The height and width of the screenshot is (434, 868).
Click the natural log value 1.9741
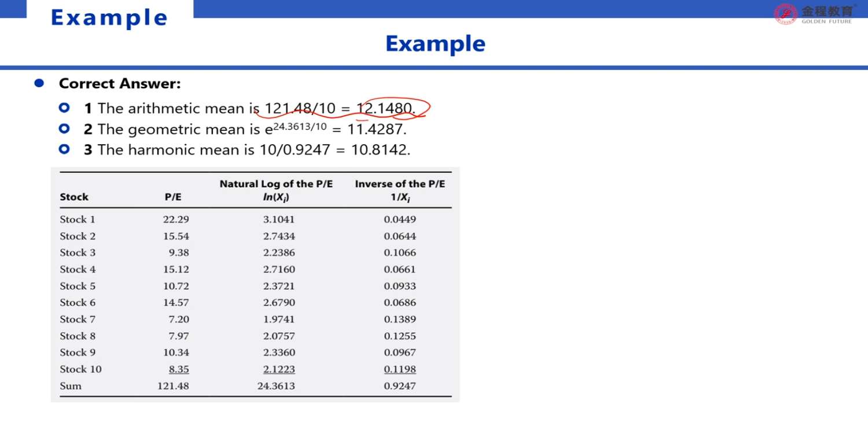coord(279,319)
